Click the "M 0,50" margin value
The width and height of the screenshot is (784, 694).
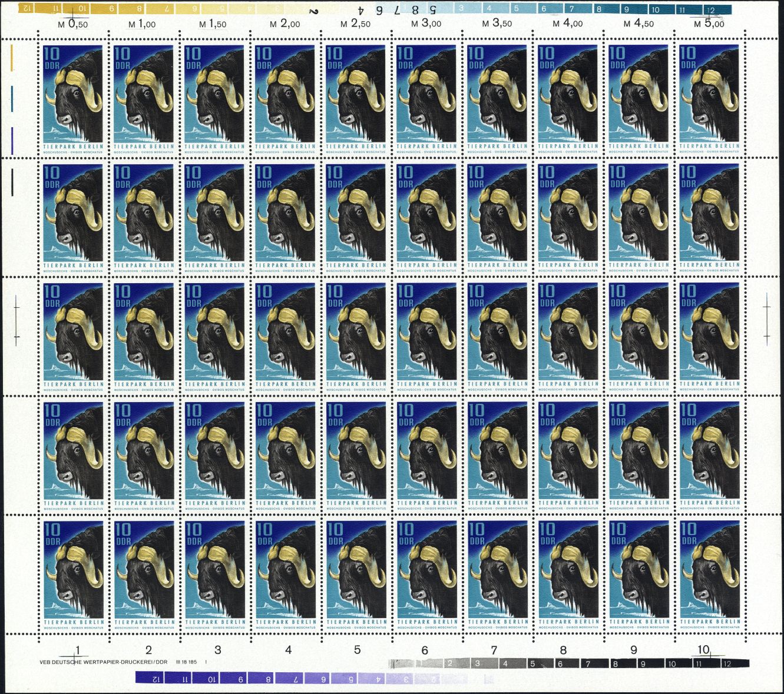click(73, 24)
